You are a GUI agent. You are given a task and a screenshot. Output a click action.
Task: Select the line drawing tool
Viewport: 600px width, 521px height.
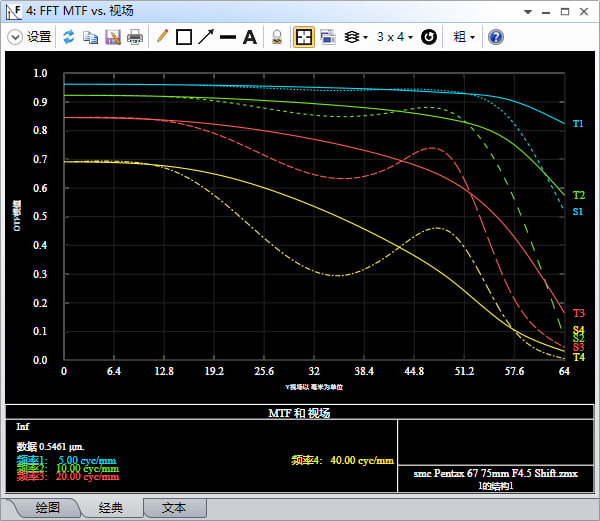point(228,37)
